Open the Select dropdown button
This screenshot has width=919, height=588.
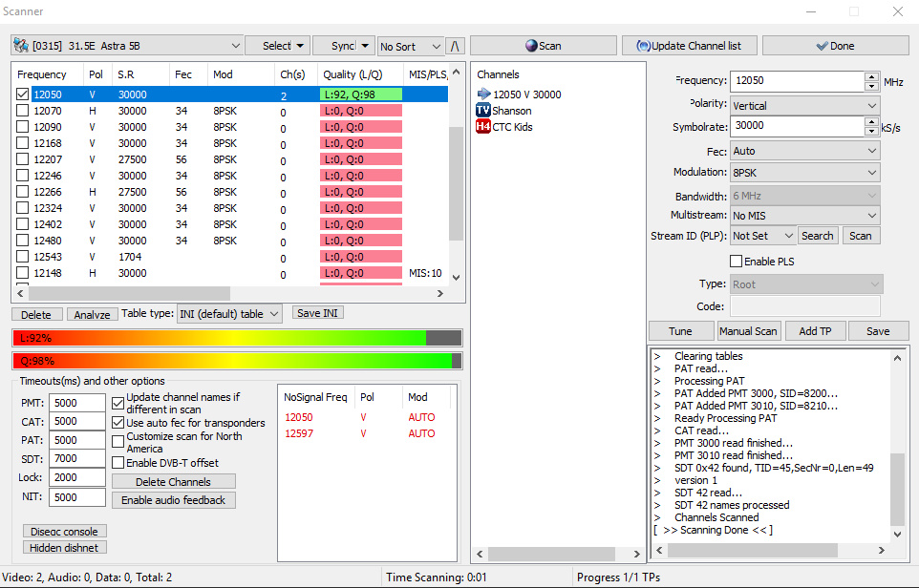coord(277,46)
